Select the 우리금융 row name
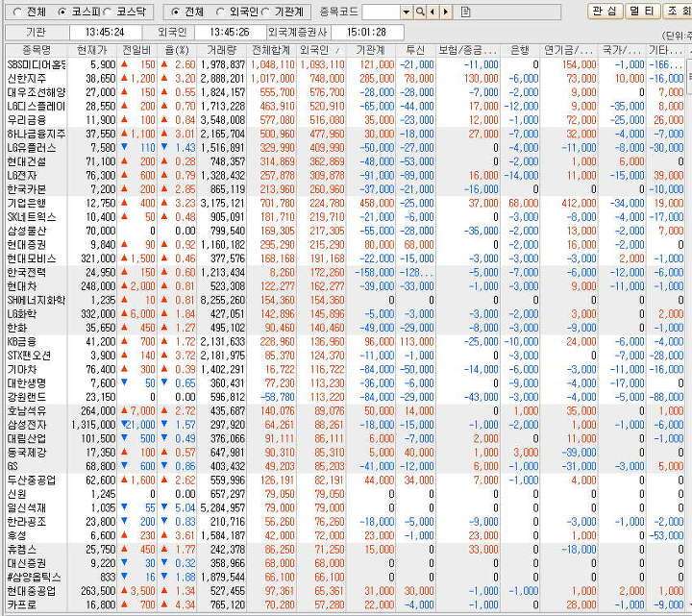The height and width of the screenshot is (616, 692). click(27, 120)
